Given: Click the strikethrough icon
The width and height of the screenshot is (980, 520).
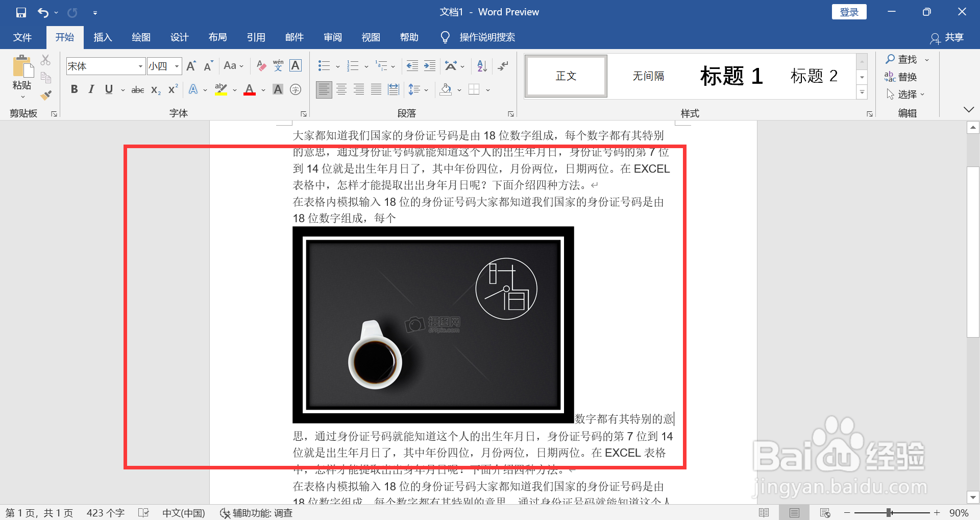Looking at the screenshot, I should point(137,89).
